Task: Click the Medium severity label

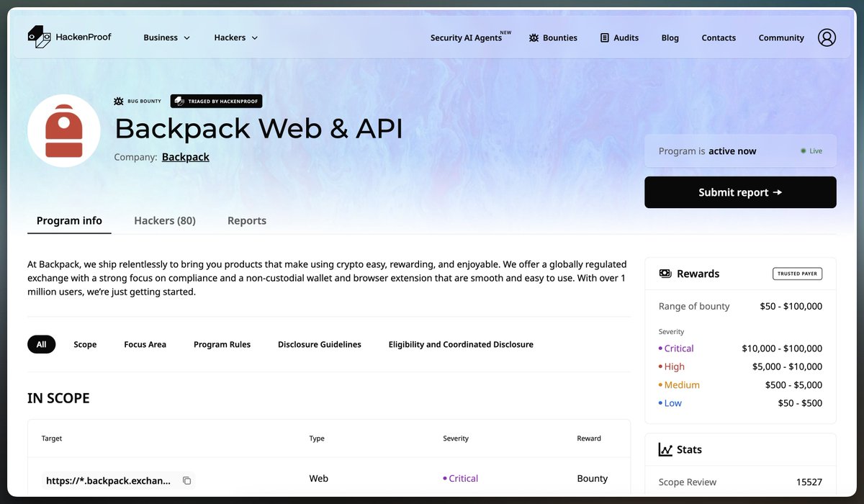Action: [679, 385]
